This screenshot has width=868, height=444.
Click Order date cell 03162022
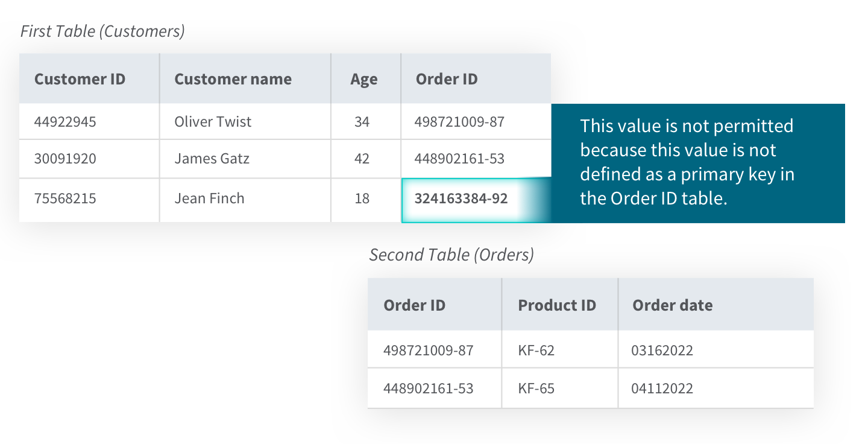click(716, 349)
